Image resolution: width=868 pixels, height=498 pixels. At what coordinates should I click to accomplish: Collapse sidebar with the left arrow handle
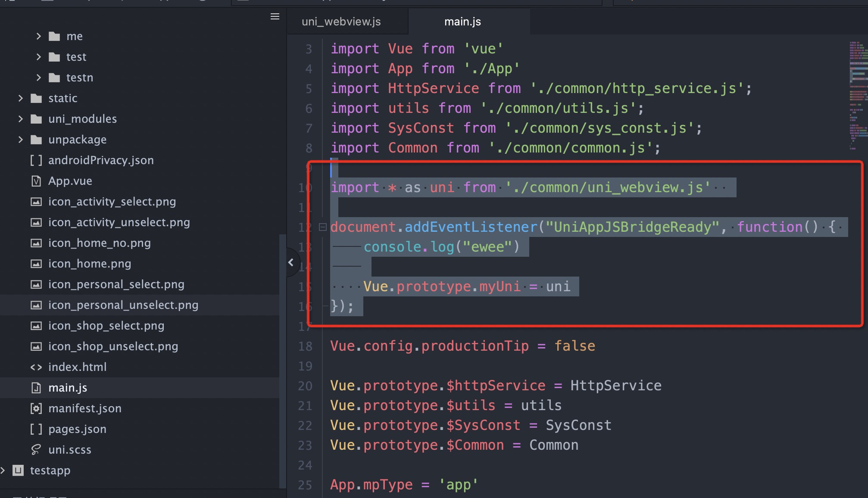[291, 262]
